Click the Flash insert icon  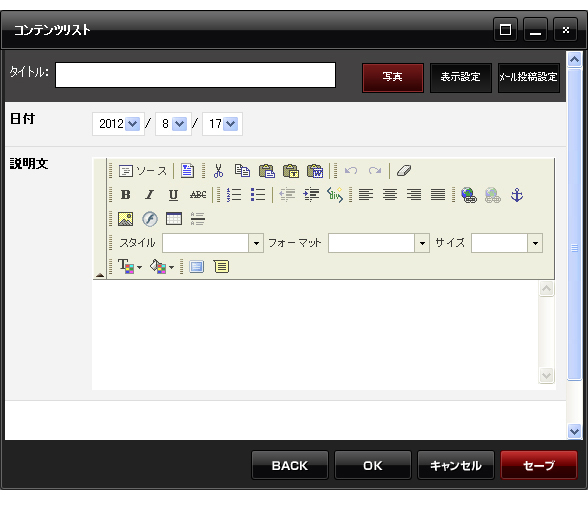(150, 219)
